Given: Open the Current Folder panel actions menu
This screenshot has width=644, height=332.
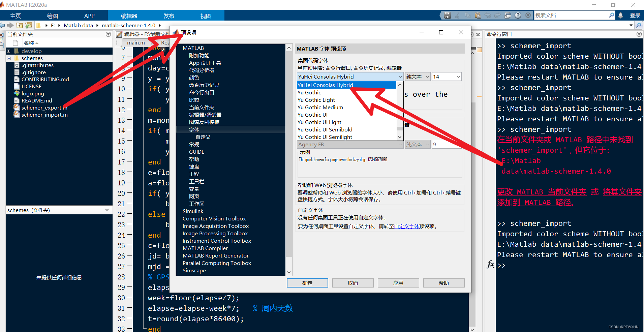Looking at the screenshot, I should (x=108, y=34).
